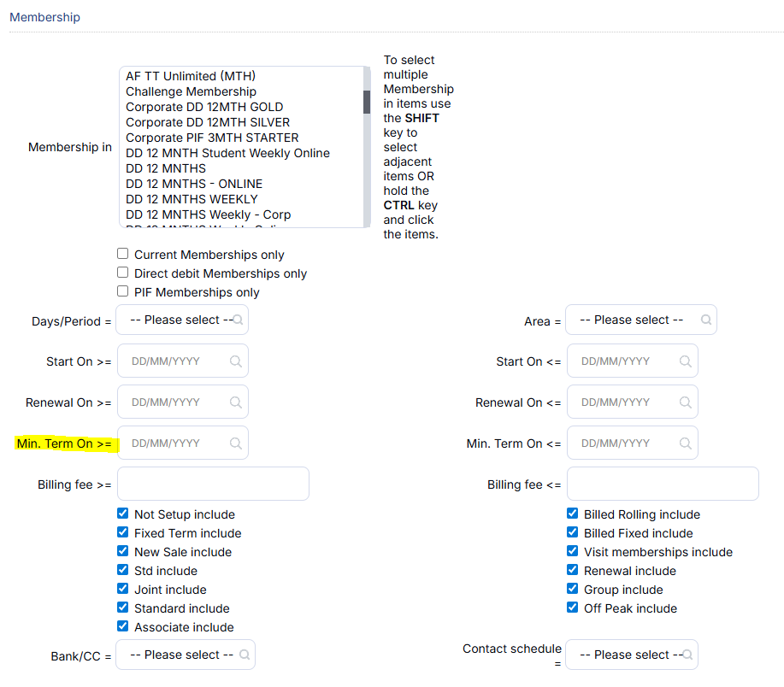Screen dimensions: 784x687
Task: Open date picker icon for Min. Term On >=
Action: point(235,443)
